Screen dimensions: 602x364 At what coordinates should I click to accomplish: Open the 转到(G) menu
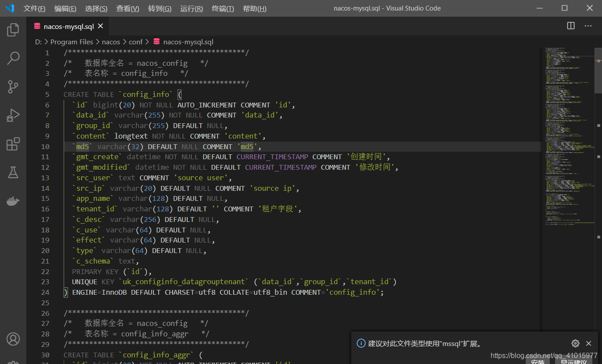160,9
